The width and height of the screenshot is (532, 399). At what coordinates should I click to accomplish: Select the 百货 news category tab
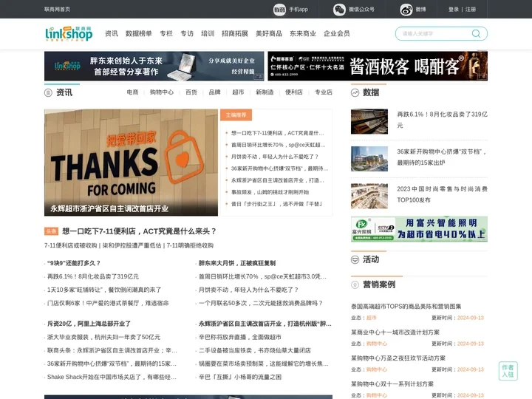click(x=191, y=92)
